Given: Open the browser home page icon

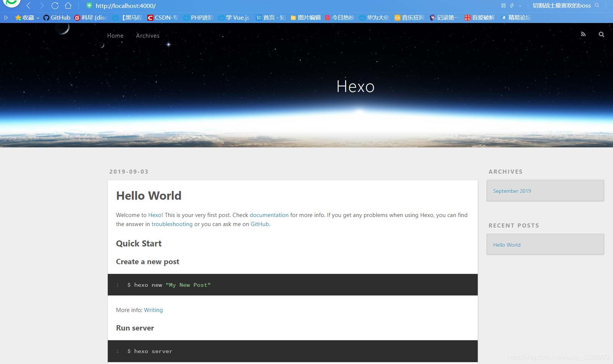Looking at the screenshot, I should coord(68,6).
